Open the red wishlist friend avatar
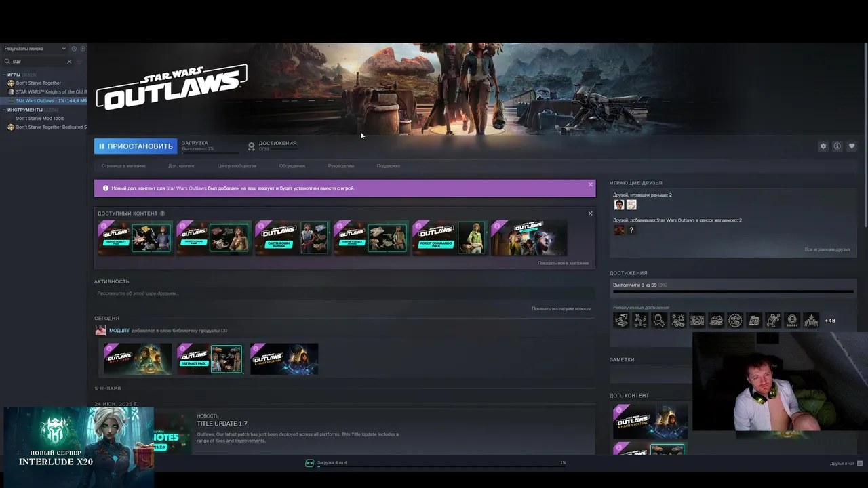Viewport: 868px width, 488px height. [x=619, y=230]
